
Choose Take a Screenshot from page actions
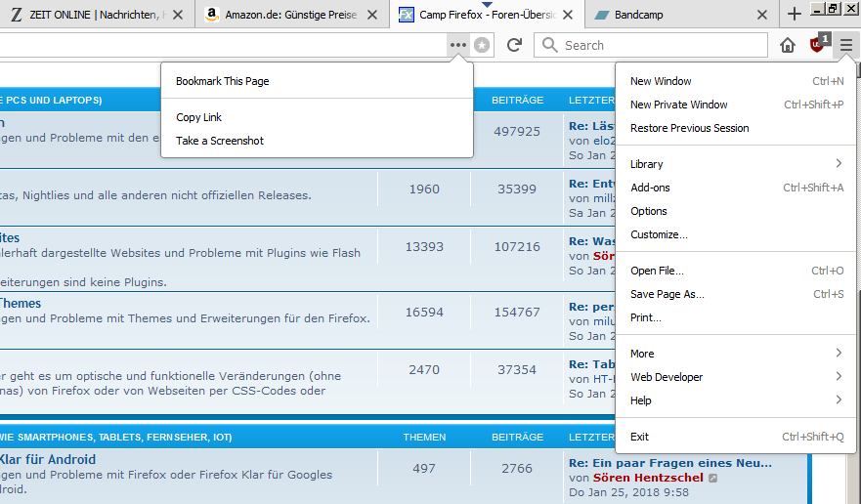point(220,141)
